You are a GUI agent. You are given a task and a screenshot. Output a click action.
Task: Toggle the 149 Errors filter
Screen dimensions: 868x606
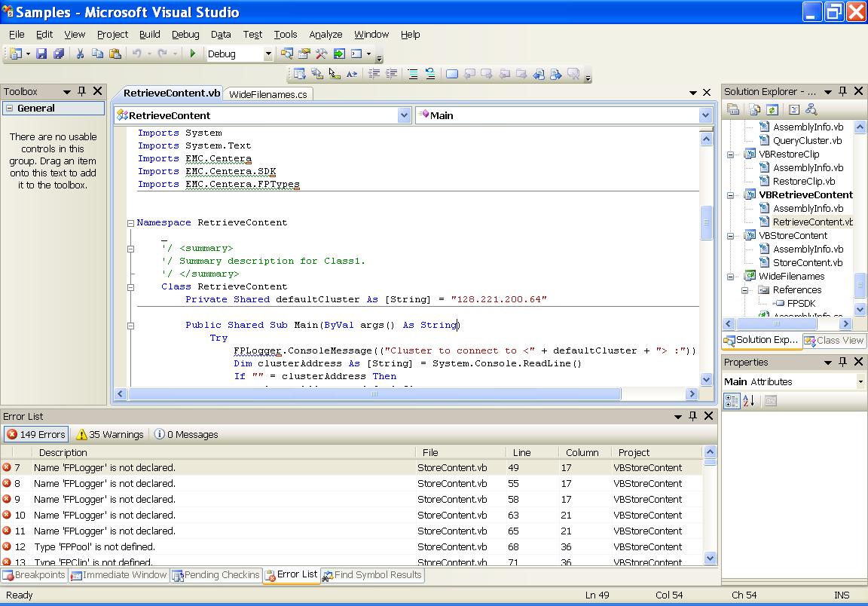(x=36, y=434)
